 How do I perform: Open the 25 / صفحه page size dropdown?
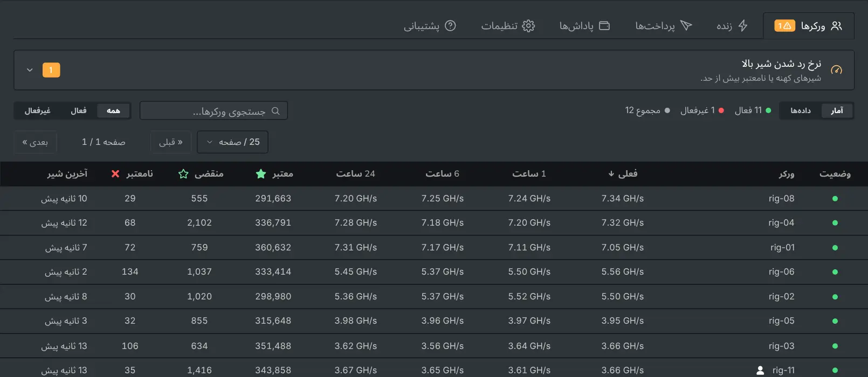[x=232, y=142]
